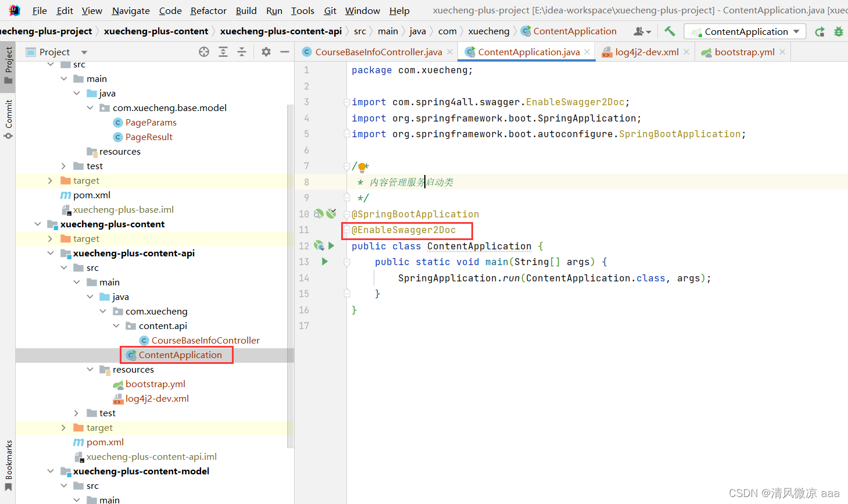Click xuecheng-plus-content-api breadcrumb
The image size is (848, 504).
pyautogui.click(x=281, y=31)
